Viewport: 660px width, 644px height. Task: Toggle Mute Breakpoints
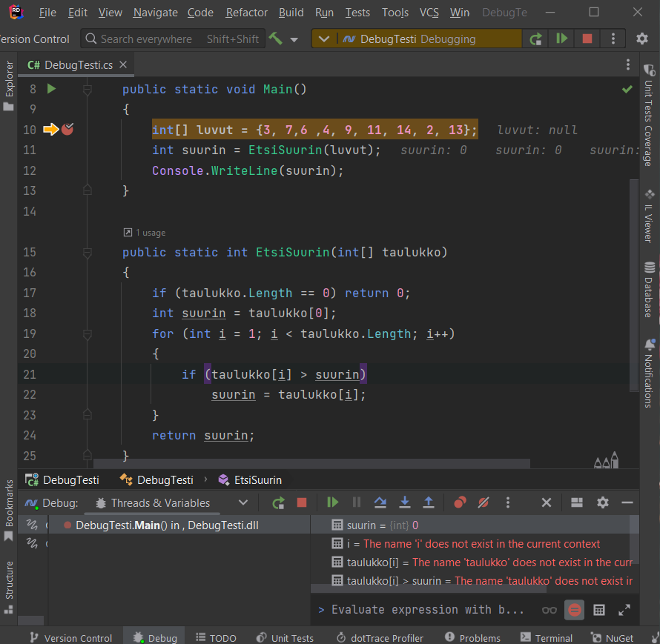[484, 502]
